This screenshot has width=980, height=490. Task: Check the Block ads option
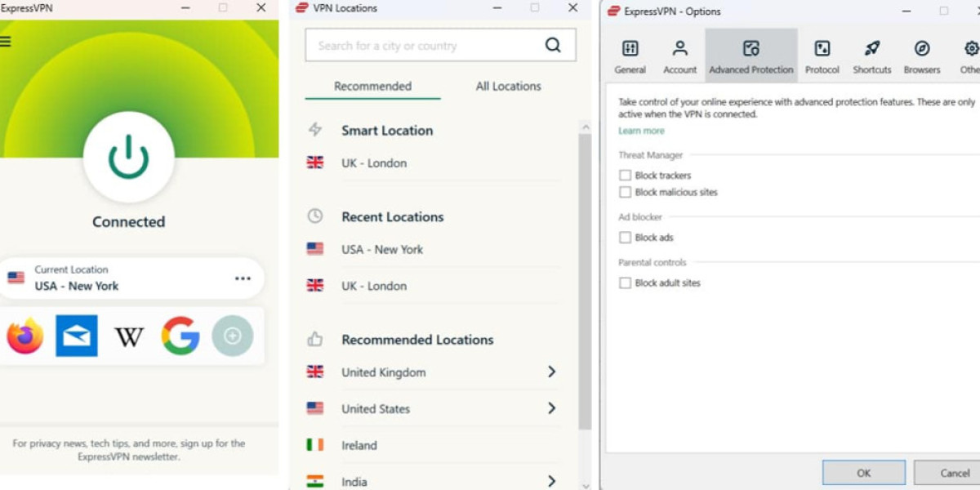pyautogui.click(x=626, y=238)
